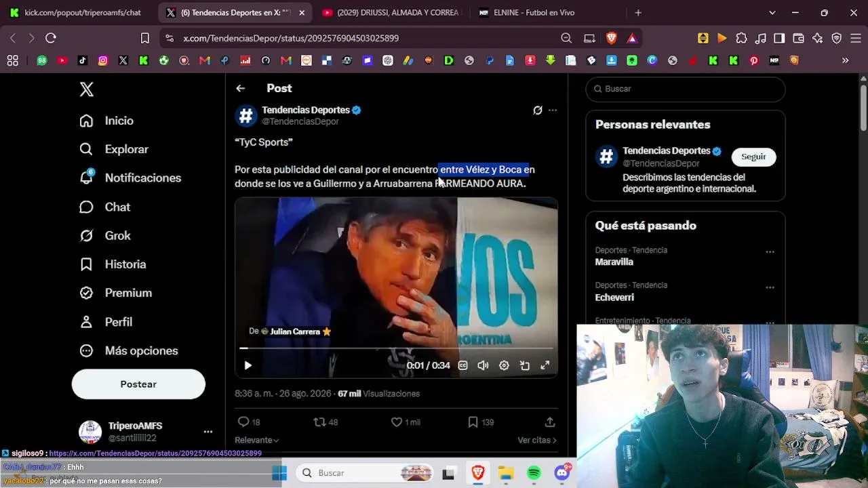
Task: Open Ver citas link
Action: click(x=537, y=440)
